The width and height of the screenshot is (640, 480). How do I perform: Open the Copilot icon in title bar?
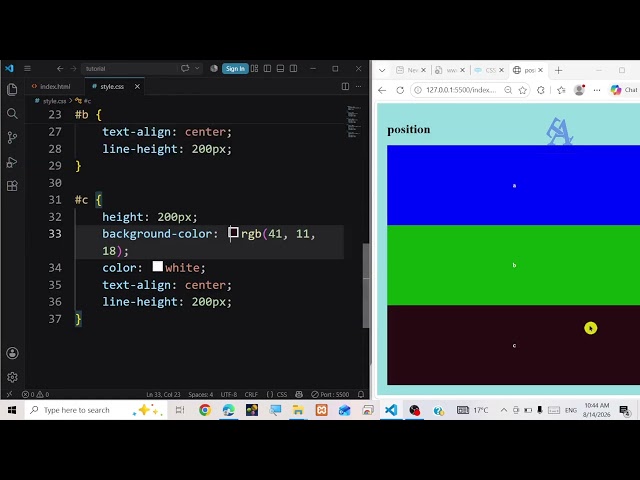coord(185,68)
